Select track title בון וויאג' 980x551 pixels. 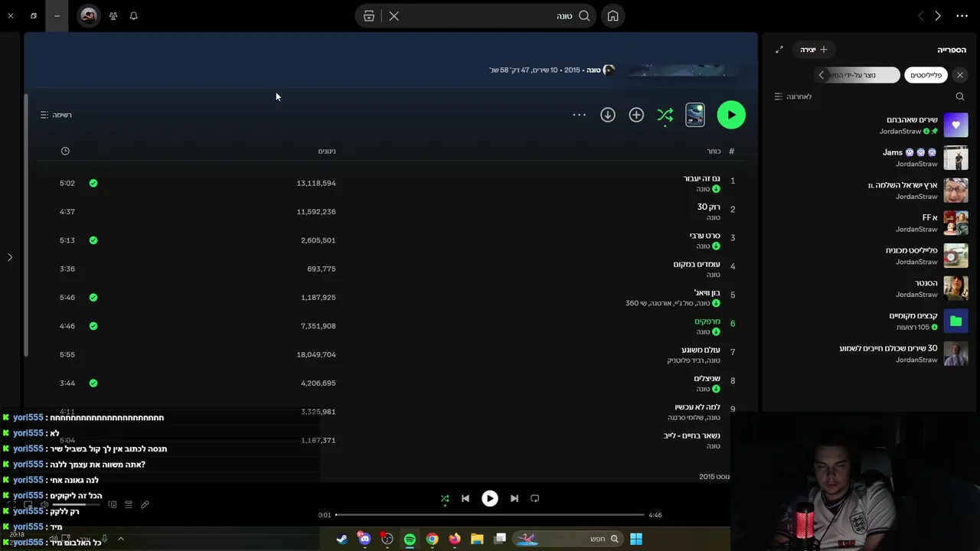(707, 292)
